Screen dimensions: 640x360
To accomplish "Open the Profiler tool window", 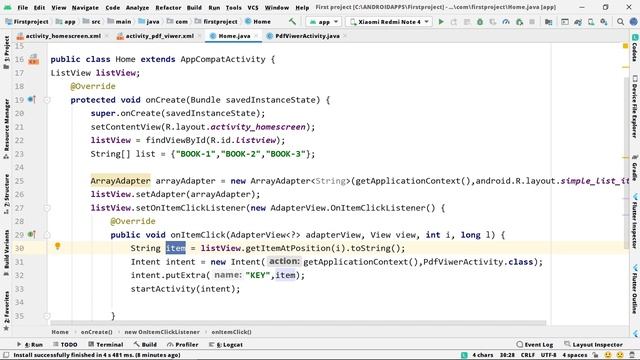I will 182,344.
